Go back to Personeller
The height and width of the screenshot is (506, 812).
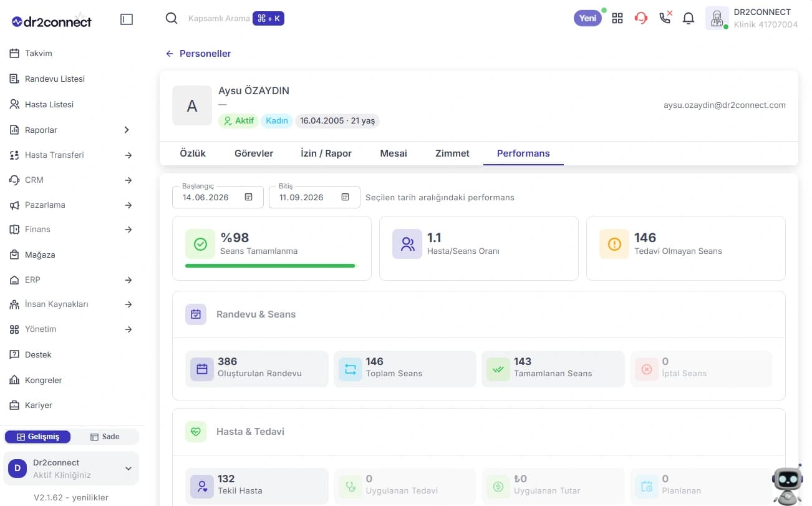click(198, 54)
